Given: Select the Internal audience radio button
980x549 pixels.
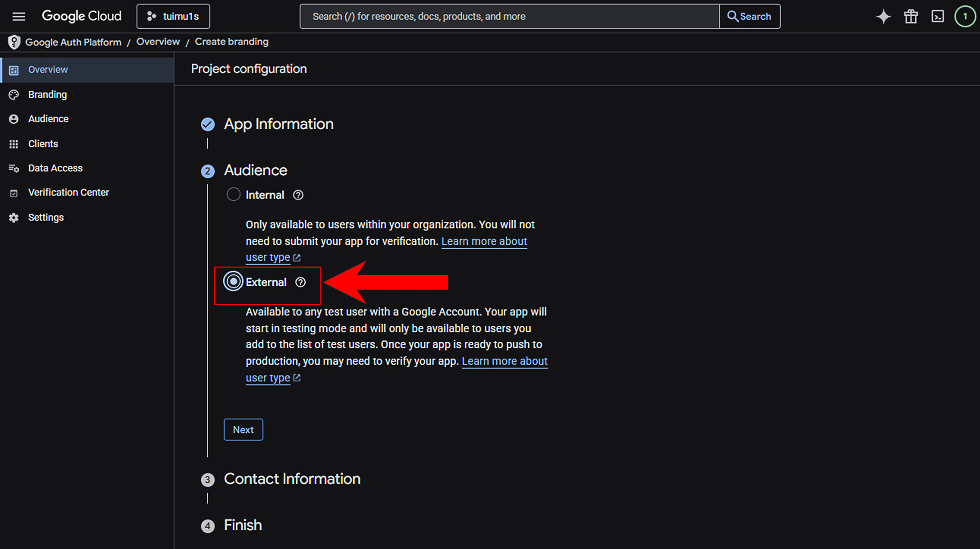Looking at the screenshot, I should click(233, 194).
